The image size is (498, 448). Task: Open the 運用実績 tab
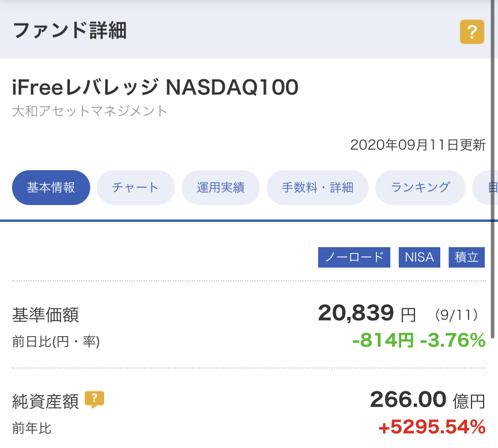click(x=221, y=188)
